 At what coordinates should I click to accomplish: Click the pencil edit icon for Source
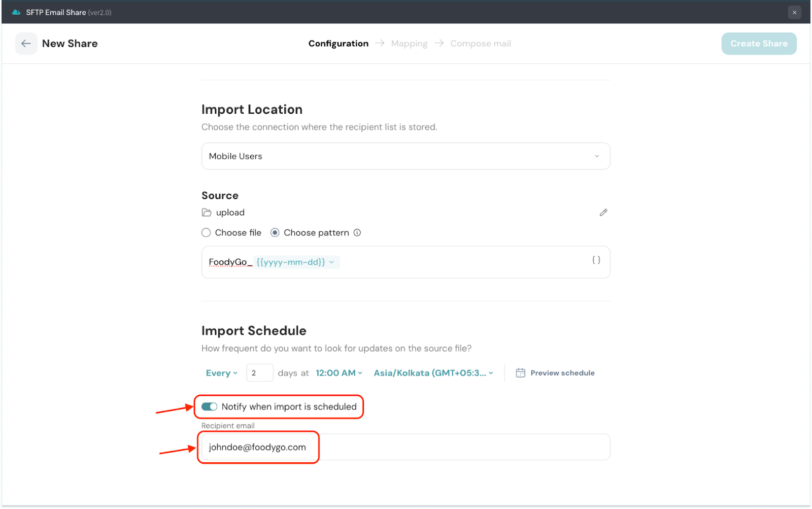pos(603,213)
